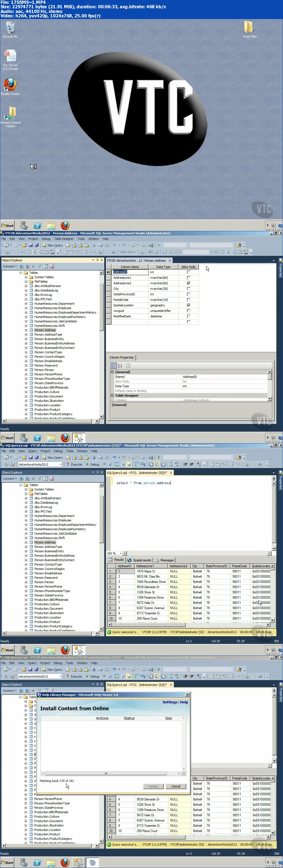The image size is (283, 868).
Task: Toggle Allow Nulls for the AddressLine1 column
Action: [189, 278]
